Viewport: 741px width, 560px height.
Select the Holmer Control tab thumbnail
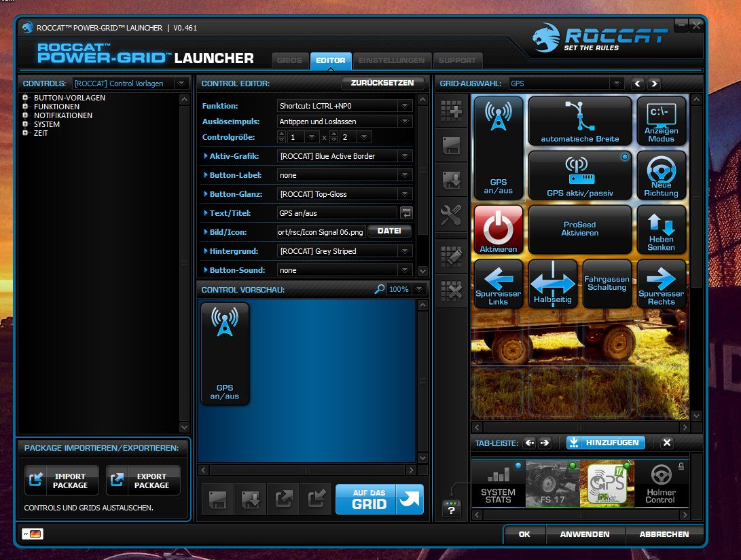661,483
